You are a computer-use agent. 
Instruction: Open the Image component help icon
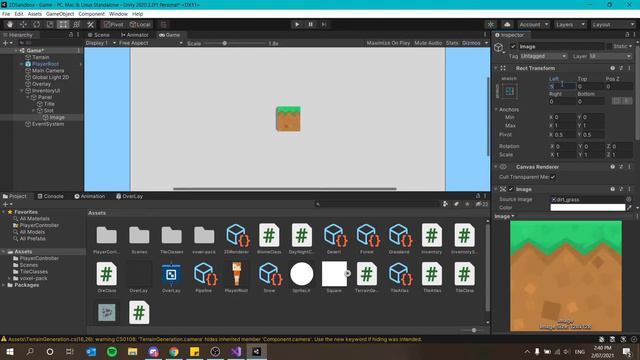pyautogui.click(x=612, y=189)
